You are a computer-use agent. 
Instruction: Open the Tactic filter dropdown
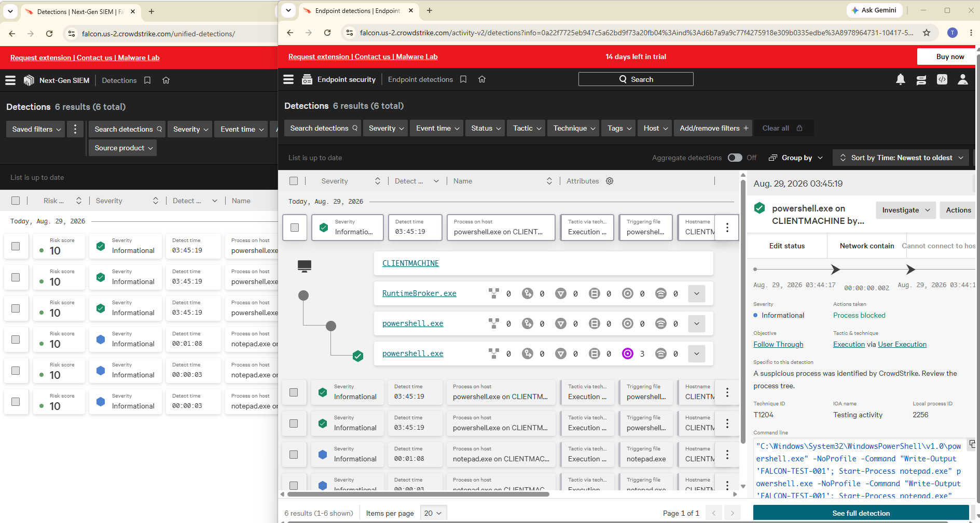527,128
